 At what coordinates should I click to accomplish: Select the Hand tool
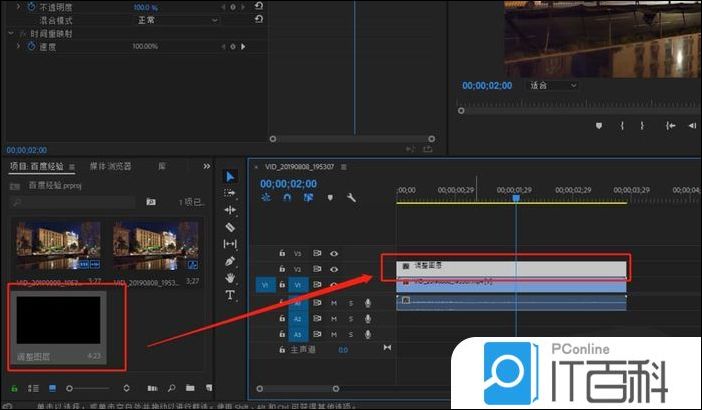coord(230,278)
